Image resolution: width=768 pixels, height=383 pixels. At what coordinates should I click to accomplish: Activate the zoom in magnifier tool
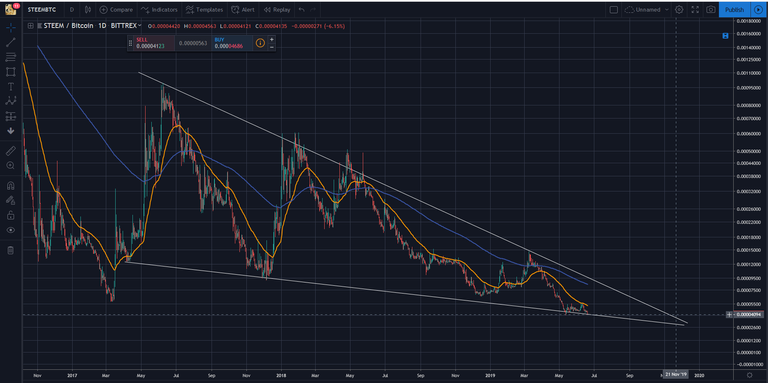(10, 166)
